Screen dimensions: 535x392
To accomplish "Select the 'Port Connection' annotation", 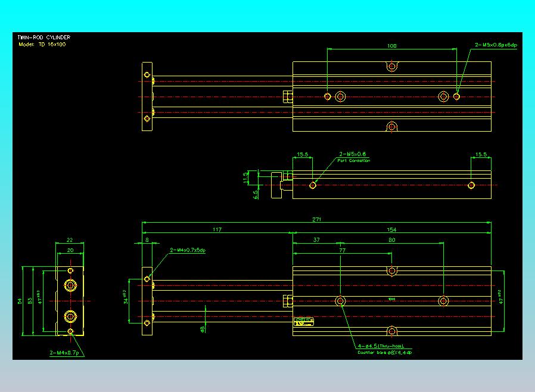I will pyautogui.click(x=353, y=160).
